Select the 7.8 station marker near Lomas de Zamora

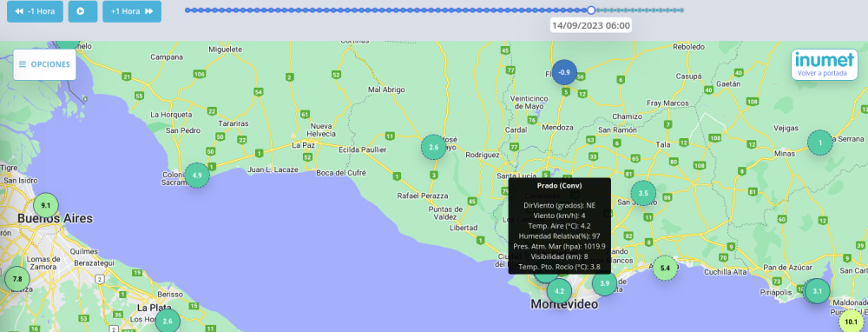pyautogui.click(x=17, y=279)
